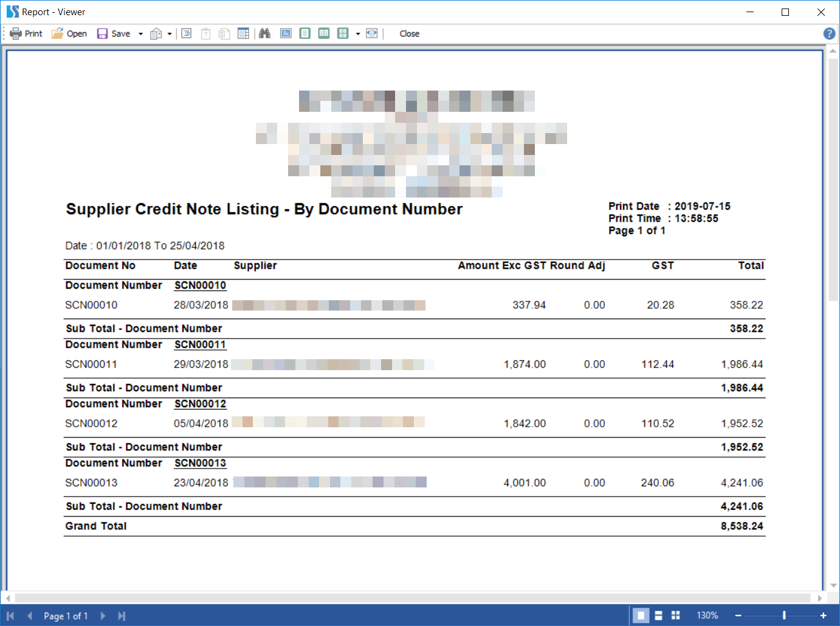This screenshot has height=626, width=840.
Task: Click the date 23/04/2018
Action: pos(201,483)
